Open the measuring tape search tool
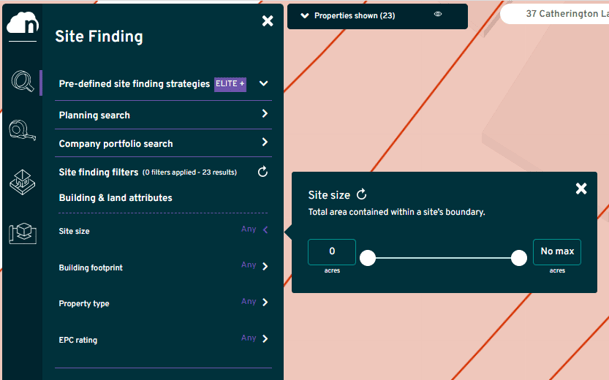The height and width of the screenshot is (380, 609). (x=23, y=130)
